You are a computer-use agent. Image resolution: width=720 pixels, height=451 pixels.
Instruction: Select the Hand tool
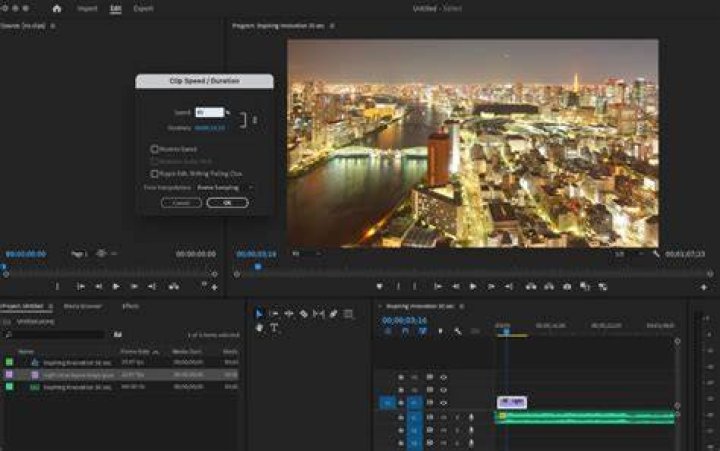click(x=259, y=327)
